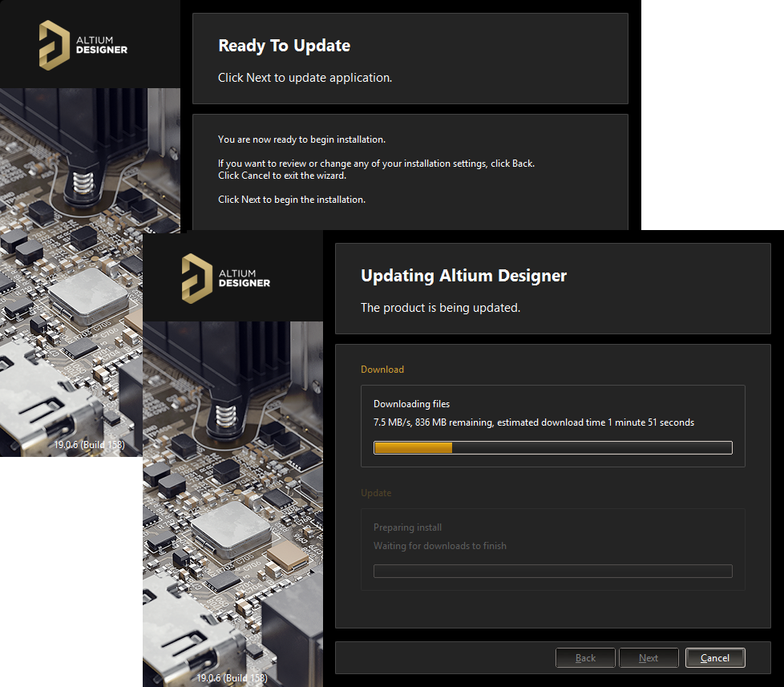Click the orange download progress bar
This screenshot has width=784, height=687.
point(552,447)
